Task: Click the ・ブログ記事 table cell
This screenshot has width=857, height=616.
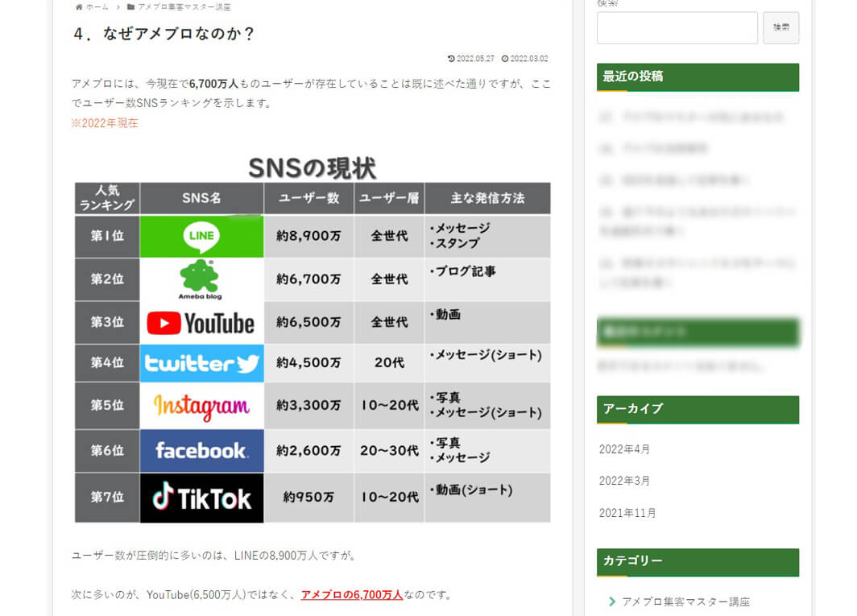Action: 487,279
